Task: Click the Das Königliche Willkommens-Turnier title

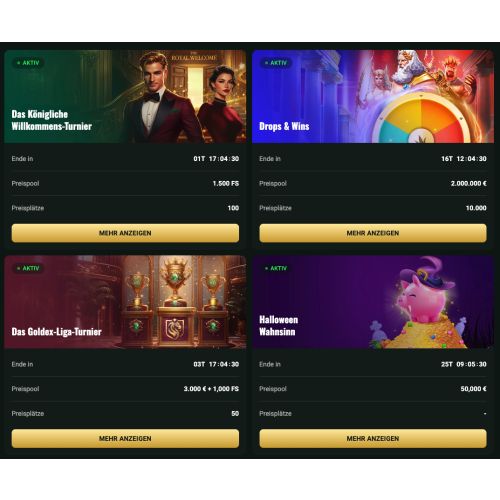Action: click(52, 120)
